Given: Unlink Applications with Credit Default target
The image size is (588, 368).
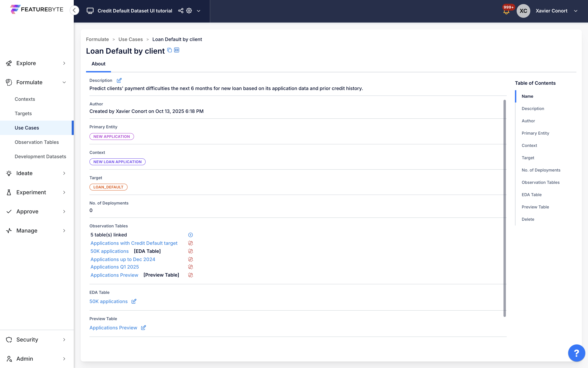Looking at the screenshot, I should (190, 243).
